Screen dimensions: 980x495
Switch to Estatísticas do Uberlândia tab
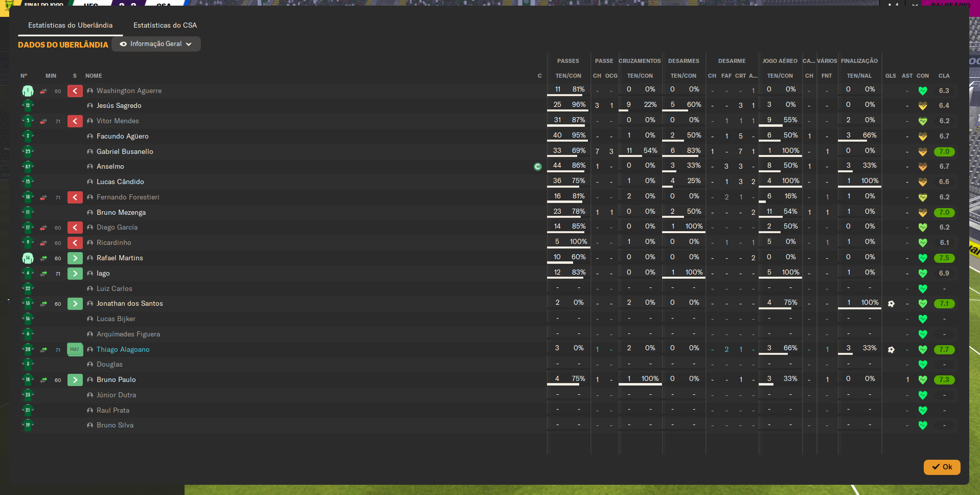coord(70,25)
